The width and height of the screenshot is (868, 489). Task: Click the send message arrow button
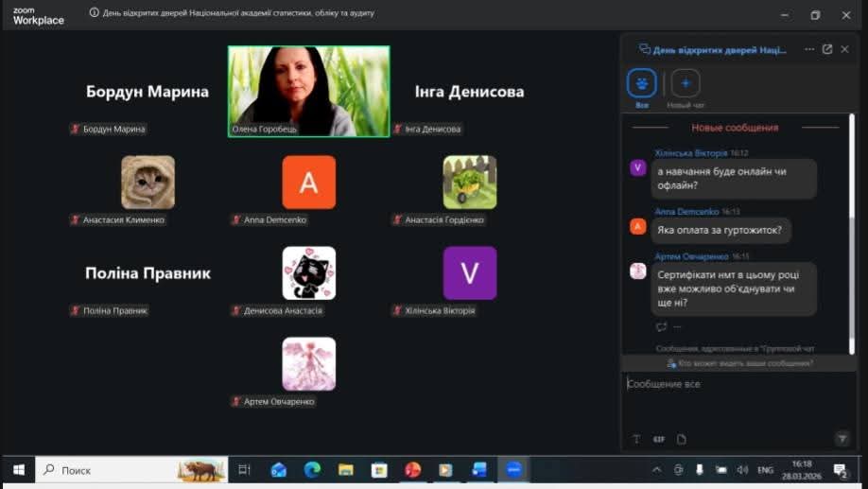(x=842, y=439)
